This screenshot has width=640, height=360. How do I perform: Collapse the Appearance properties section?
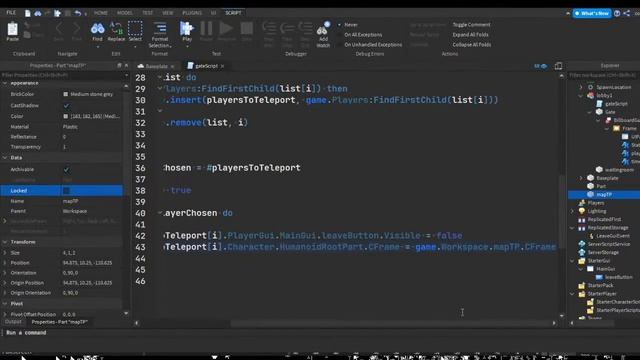pos(5,83)
